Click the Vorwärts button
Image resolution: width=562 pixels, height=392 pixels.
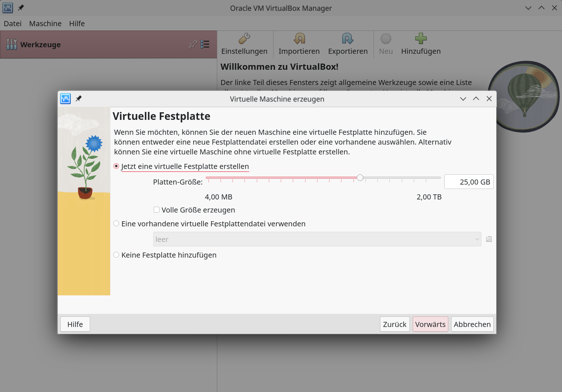pyautogui.click(x=430, y=324)
